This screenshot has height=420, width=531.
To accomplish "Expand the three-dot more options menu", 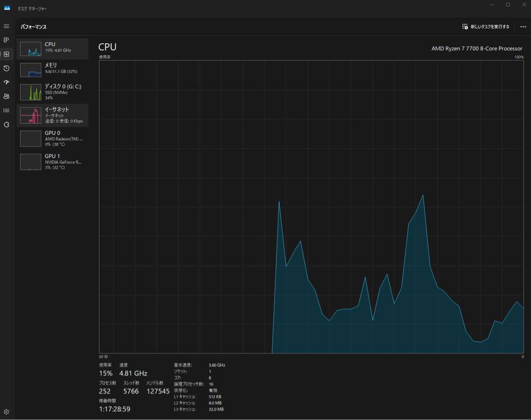I will pyautogui.click(x=523, y=27).
